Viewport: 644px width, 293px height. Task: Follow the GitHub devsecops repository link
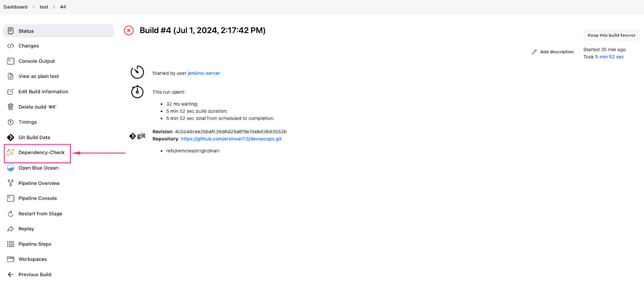pyautogui.click(x=231, y=139)
